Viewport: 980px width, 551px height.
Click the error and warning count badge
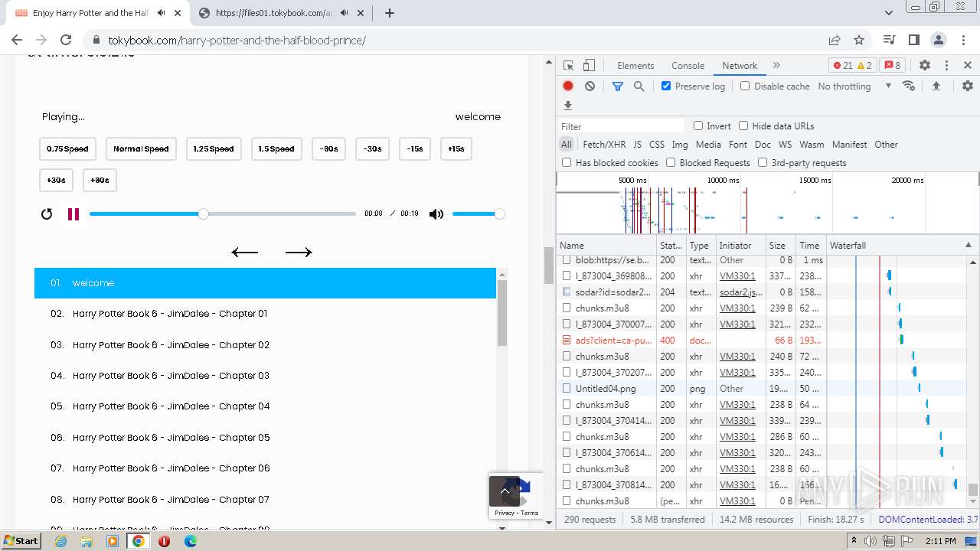click(853, 66)
